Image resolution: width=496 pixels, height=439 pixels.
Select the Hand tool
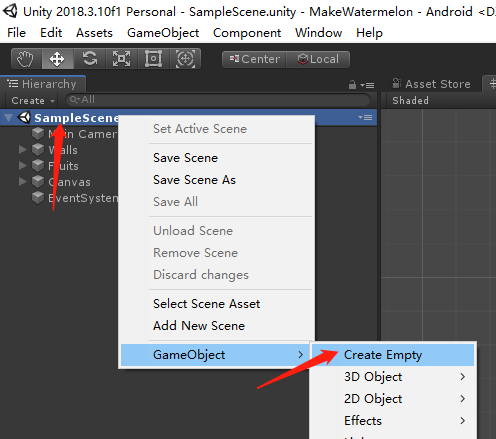[x=26, y=59]
